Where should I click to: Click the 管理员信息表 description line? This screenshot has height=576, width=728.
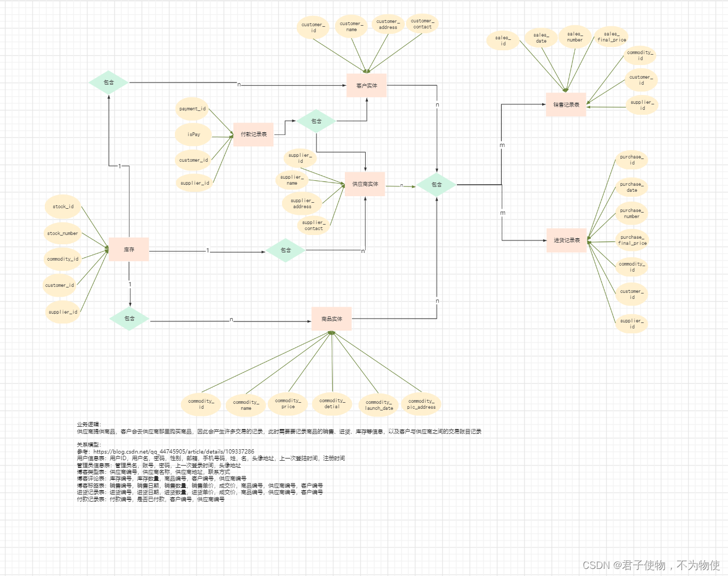coord(158,465)
